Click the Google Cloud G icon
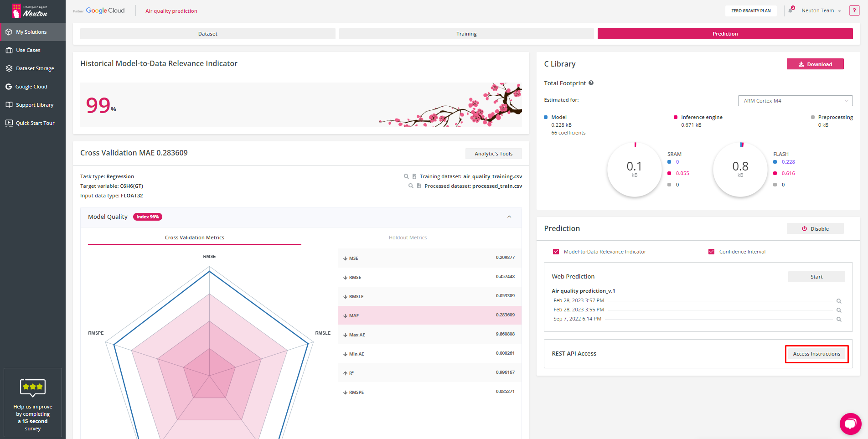 pos(9,87)
